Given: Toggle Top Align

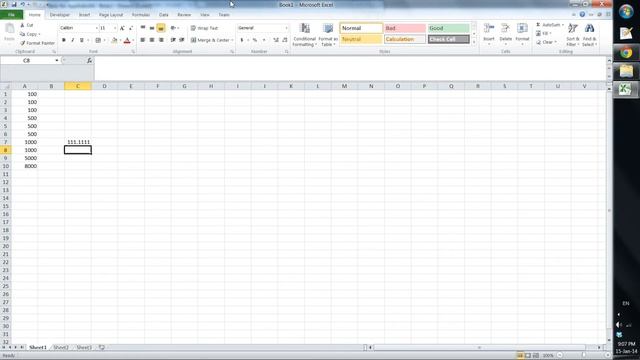Looking at the screenshot, I should [x=143, y=28].
